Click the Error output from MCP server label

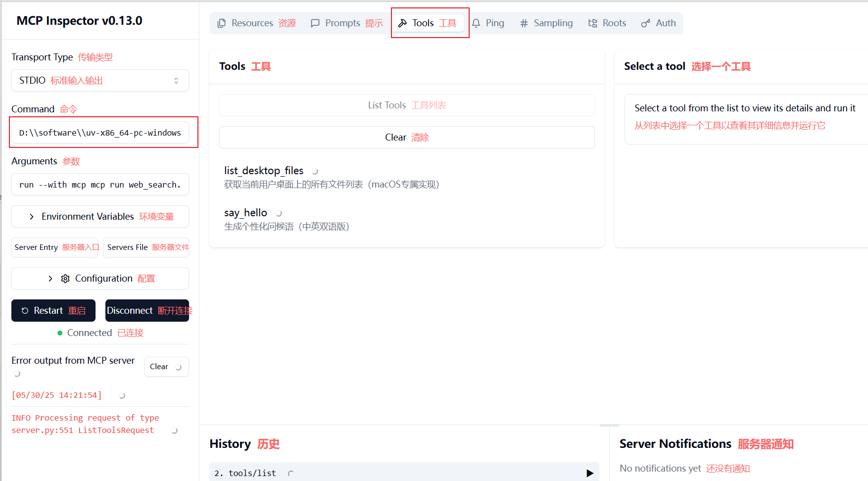[x=73, y=361]
